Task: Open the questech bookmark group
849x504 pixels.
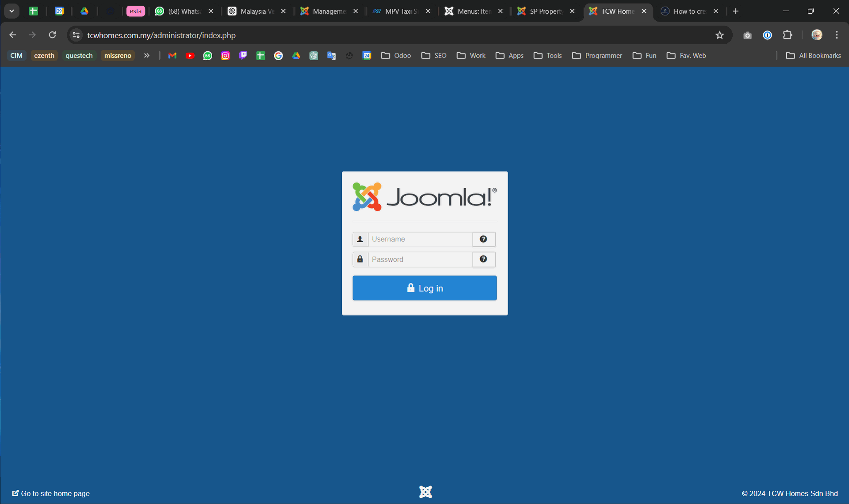Action: click(x=79, y=55)
